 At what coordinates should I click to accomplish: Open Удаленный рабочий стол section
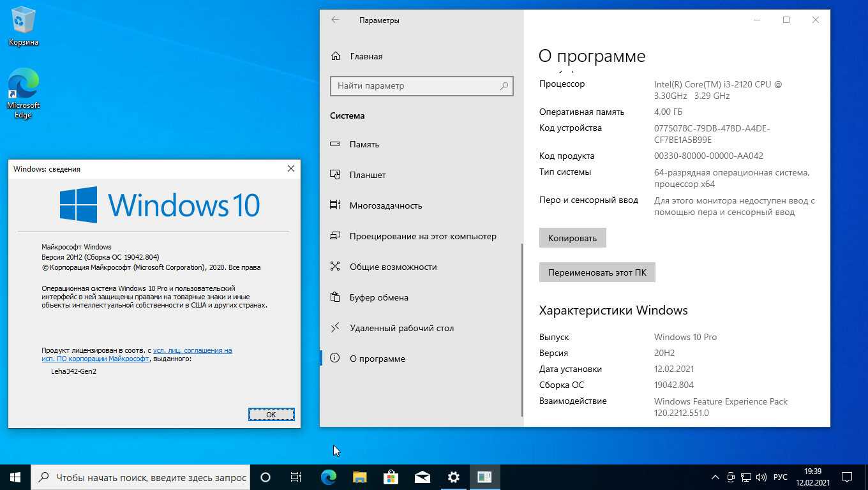click(421, 328)
